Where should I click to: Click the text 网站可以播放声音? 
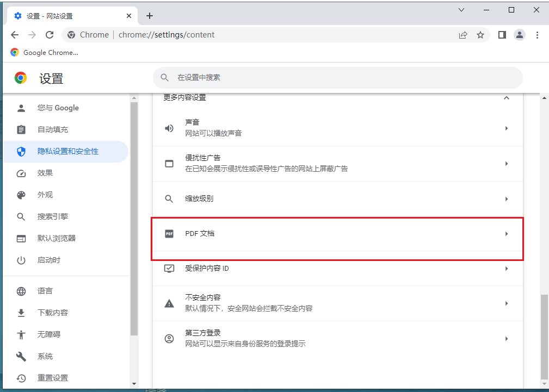click(213, 133)
